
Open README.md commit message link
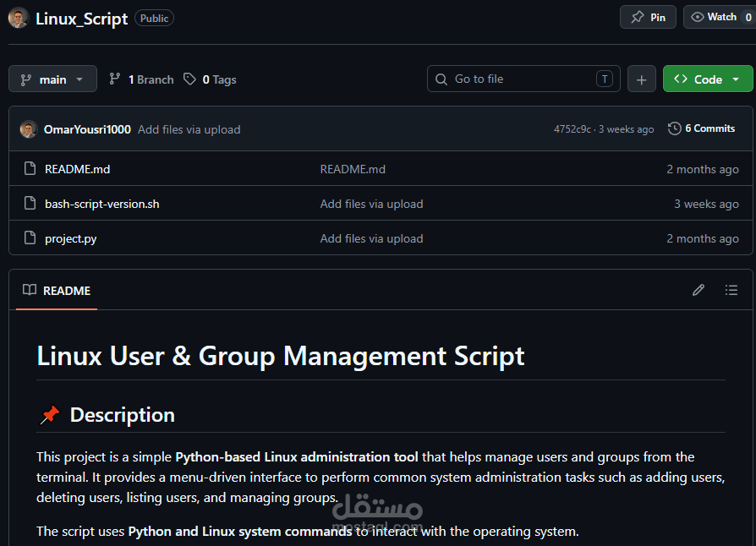point(353,169)
